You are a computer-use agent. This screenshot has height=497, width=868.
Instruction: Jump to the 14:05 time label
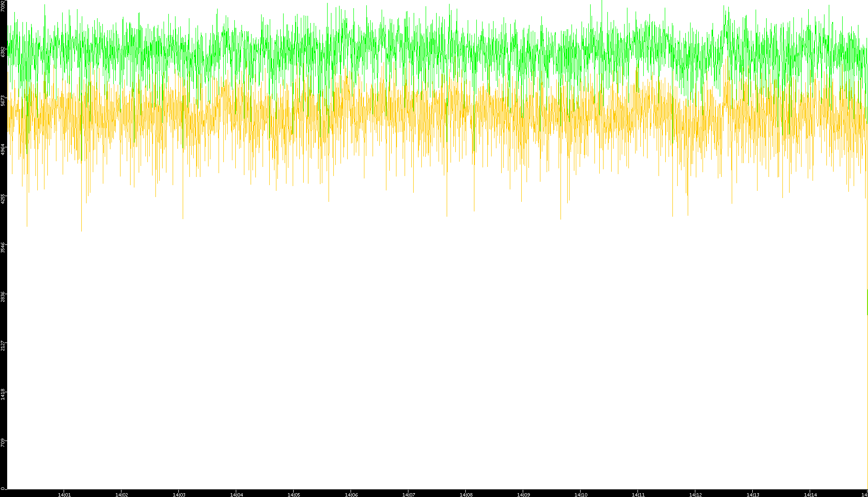[294, 495]
